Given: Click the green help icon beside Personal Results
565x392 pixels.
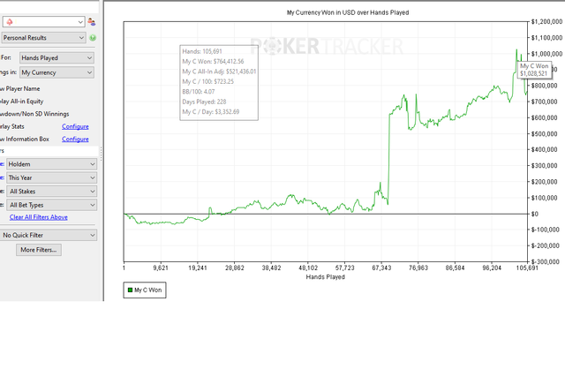Looking at the screenshot, I should [x=93, y=38].
